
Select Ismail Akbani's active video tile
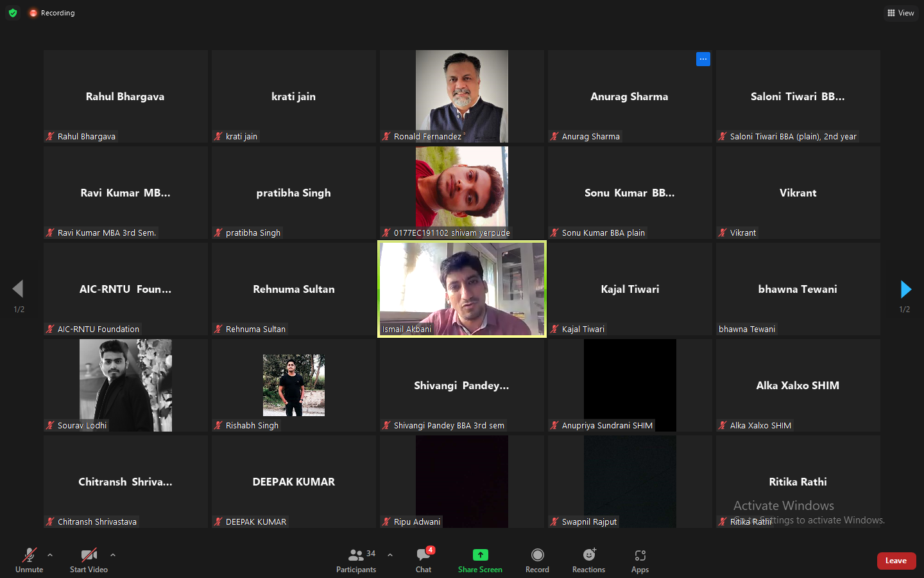click(x=462, y=289)
